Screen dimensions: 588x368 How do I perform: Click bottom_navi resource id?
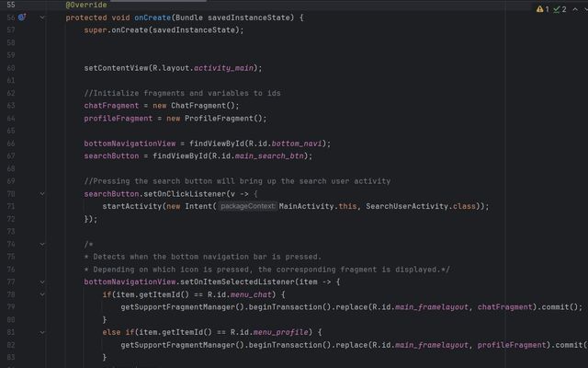297,144
